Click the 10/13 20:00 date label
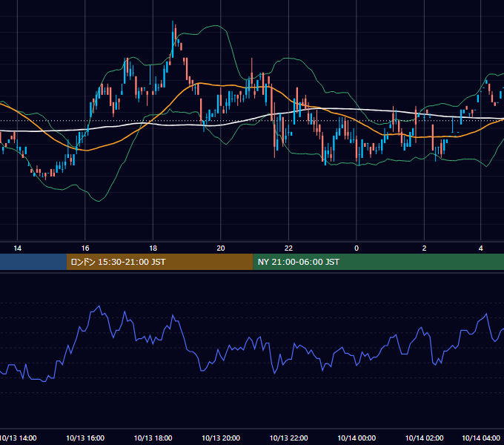 (221, 438)
